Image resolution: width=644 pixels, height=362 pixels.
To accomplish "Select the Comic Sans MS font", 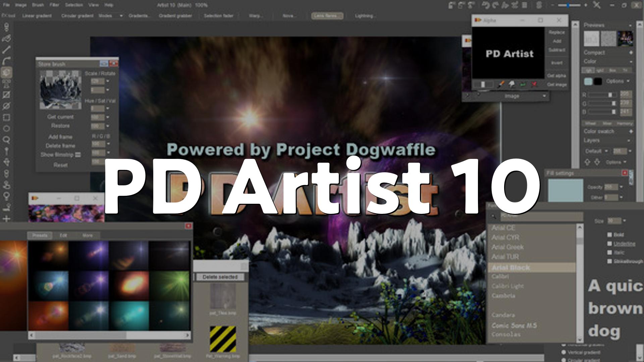I will point(514,325).
